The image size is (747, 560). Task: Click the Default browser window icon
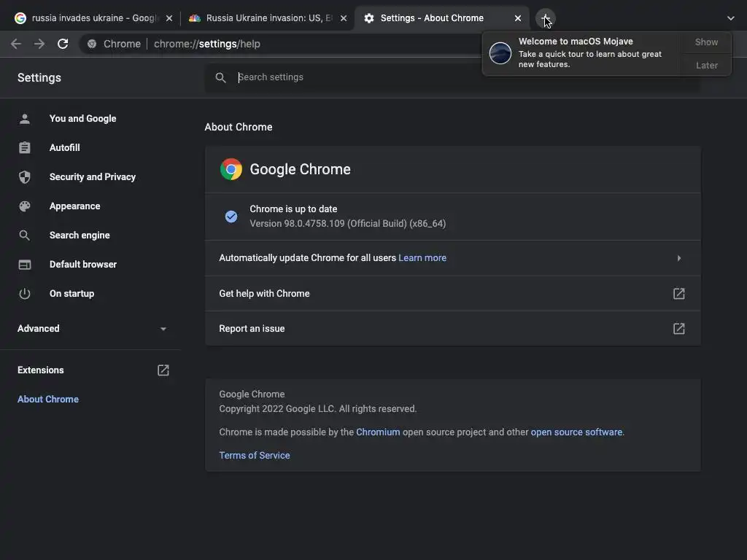coord(25,265)
